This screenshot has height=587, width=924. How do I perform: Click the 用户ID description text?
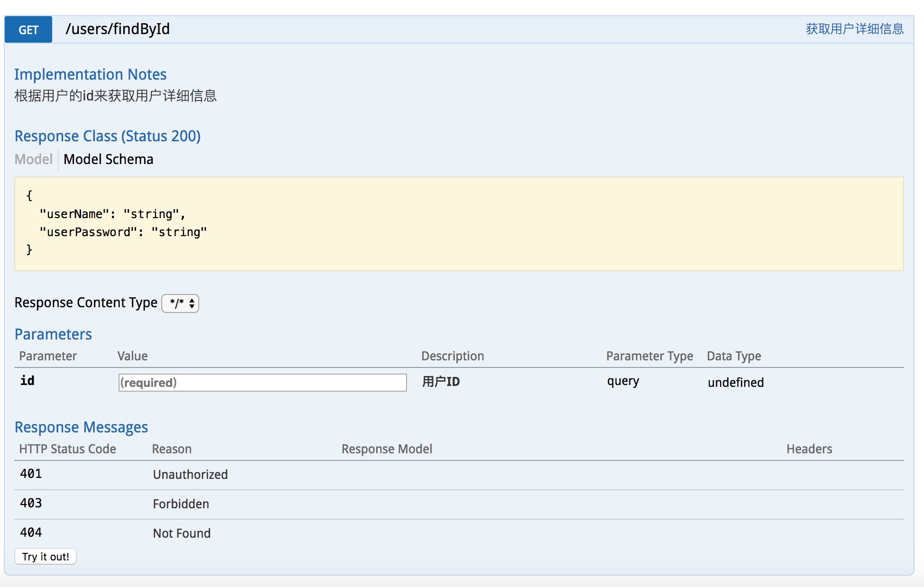(441, 382)
